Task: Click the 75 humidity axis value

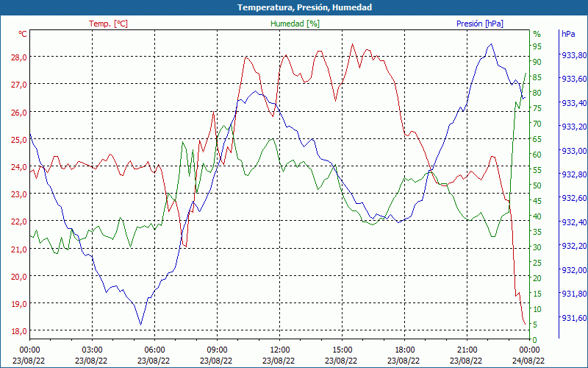Action: tap(537, 108)
